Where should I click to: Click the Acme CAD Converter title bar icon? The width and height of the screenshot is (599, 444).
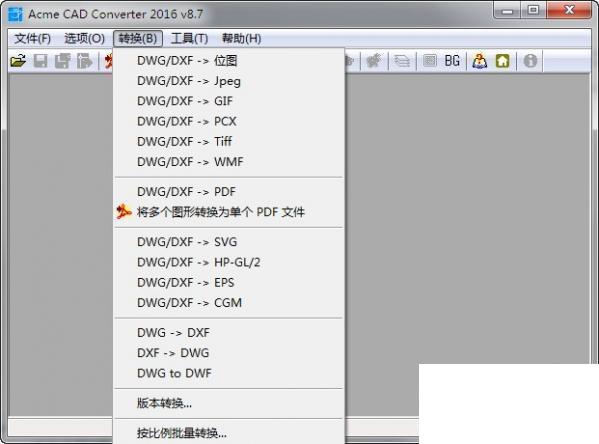click(15, 14)
